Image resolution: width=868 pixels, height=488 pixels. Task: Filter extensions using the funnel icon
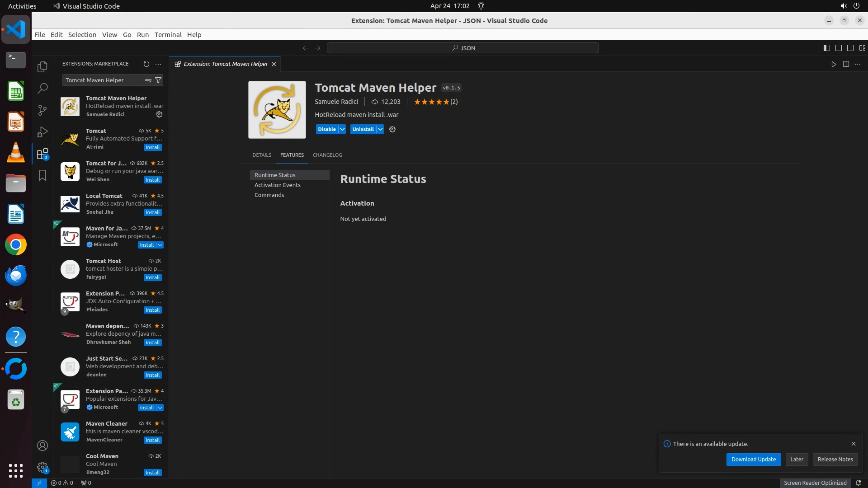[158, 80]
